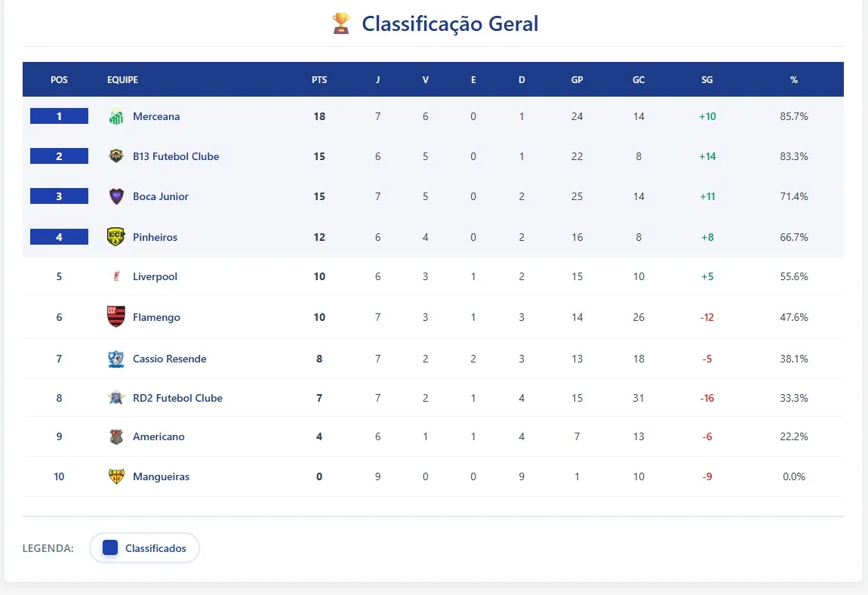The width and height of the screenshot is (868, 595).
Task: Click the trophy icon beside the title
Action: [341, 23]
